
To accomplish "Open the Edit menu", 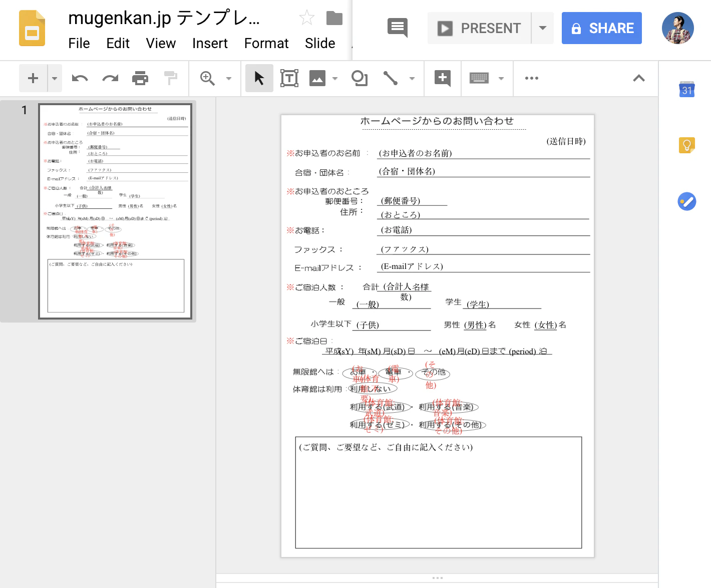I will 118,44.
